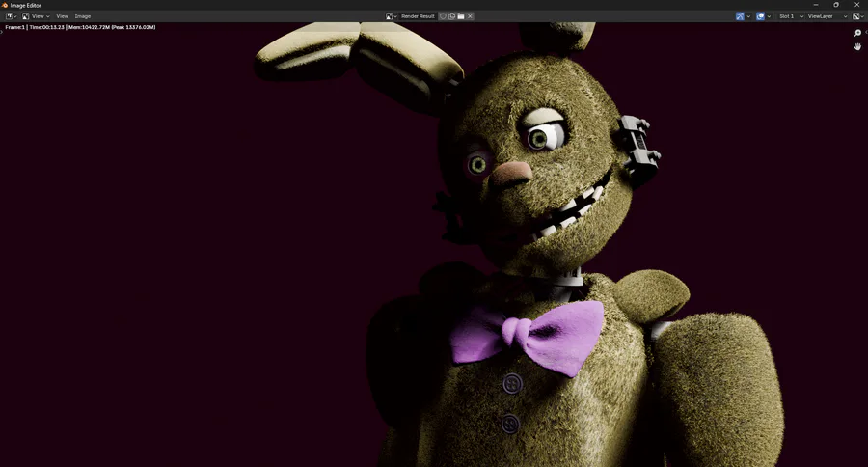
Task: Expand gizmo options dropdown arrow
Action: click(x=748, y=16)
